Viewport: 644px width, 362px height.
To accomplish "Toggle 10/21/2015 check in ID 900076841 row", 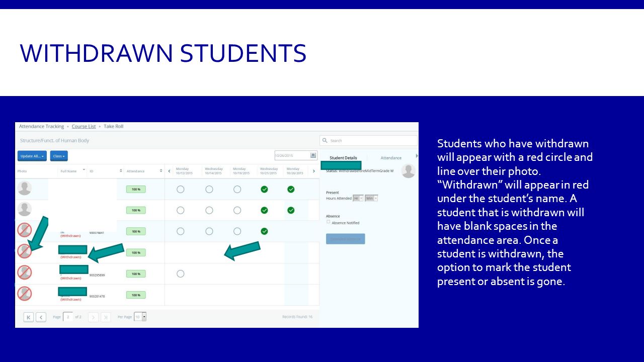I will pyautogui.click(x=264, y=231).
